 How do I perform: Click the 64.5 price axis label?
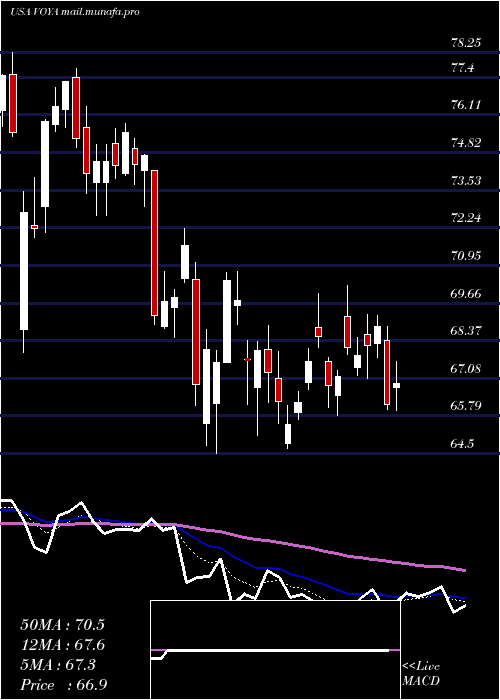[x=462, y=444]
